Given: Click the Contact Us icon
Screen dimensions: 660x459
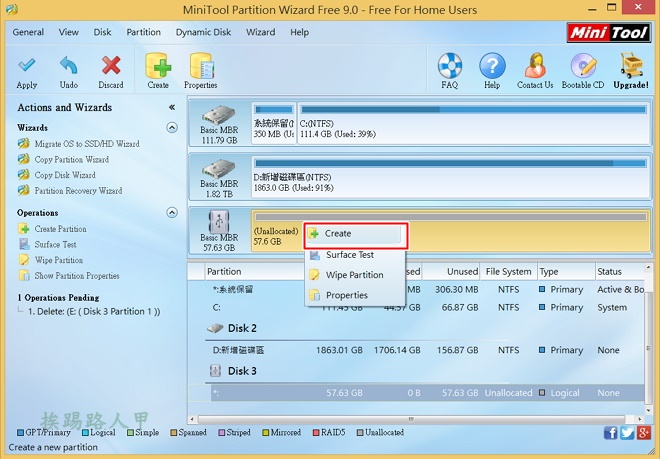Looking at the screenshot, I should pyautogui.click(x=535, y=65).
